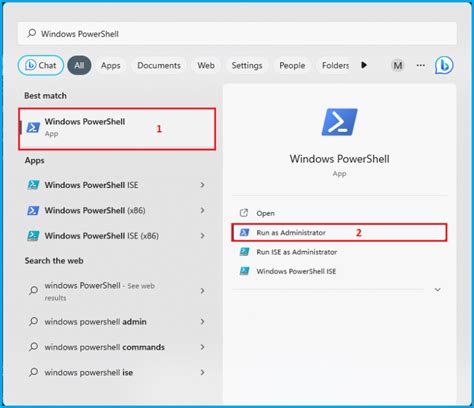The image size is (474, 408).
Task: Click search icon beside See web results
Action: click(33, 291)
